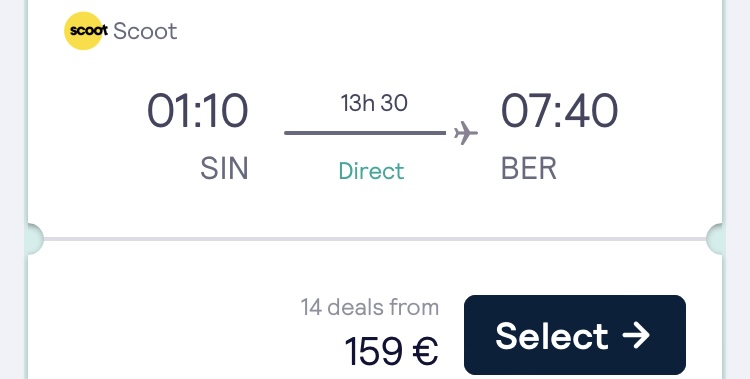Click the ticket divider line

375,238
